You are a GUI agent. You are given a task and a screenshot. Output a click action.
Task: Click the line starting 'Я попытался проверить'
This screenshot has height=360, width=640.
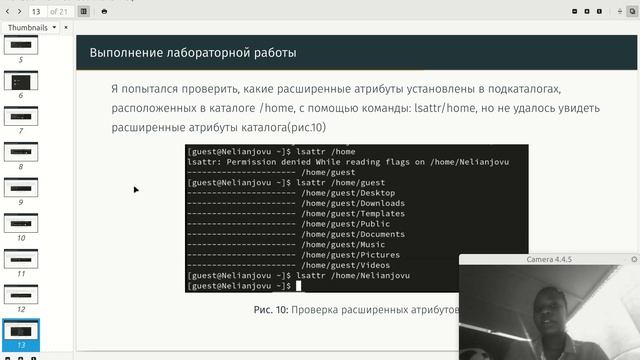[x=336, y=89]
